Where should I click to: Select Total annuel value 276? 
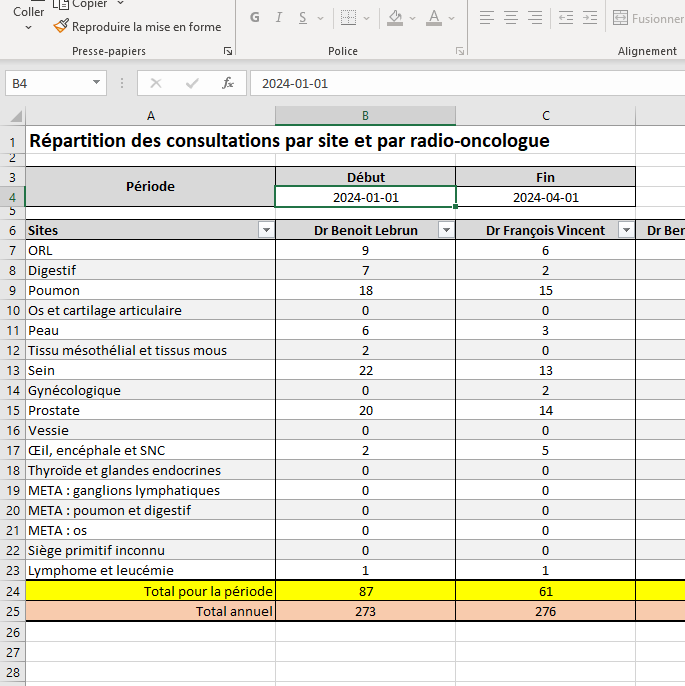point(545,611)
